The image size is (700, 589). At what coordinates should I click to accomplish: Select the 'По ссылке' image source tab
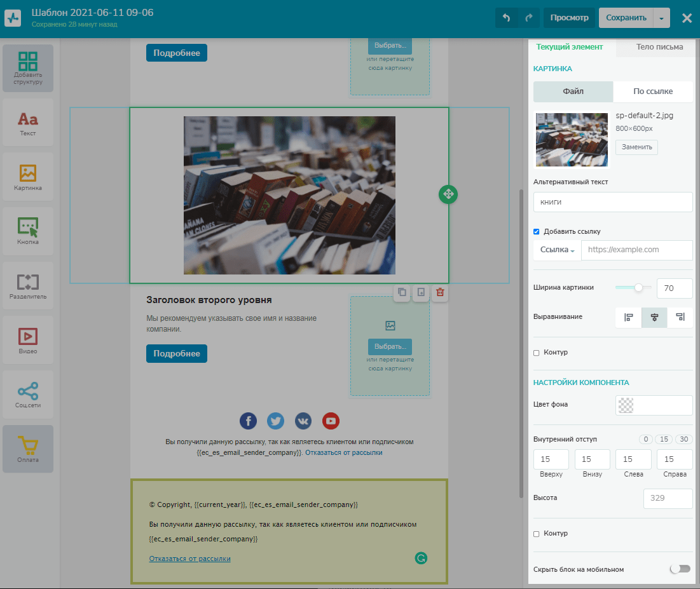[x=653, y=91]
